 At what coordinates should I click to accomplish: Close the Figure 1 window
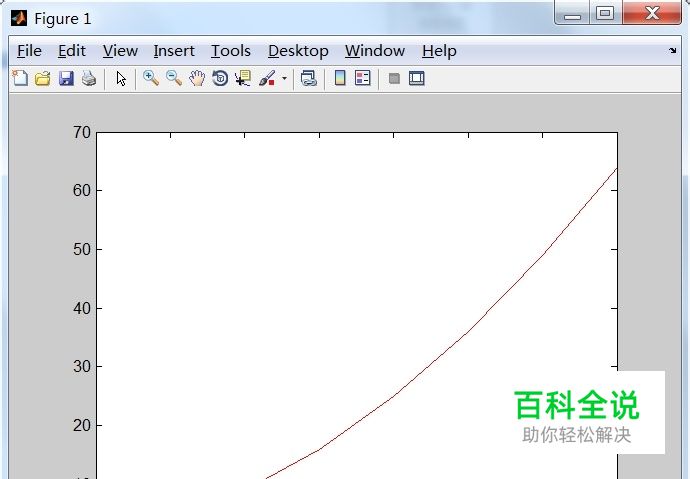(x=652, y=13)
